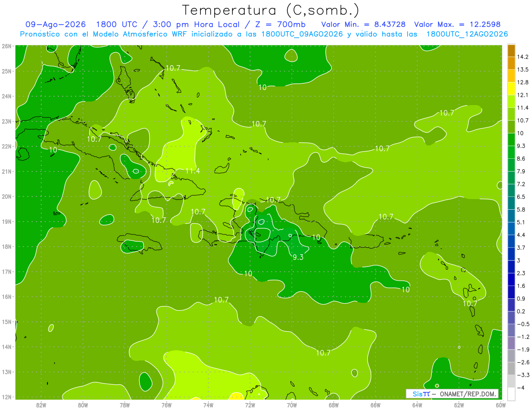Select the date text '09-Ago-2026'
The image size is (532, 411).
tap(55, 24)
